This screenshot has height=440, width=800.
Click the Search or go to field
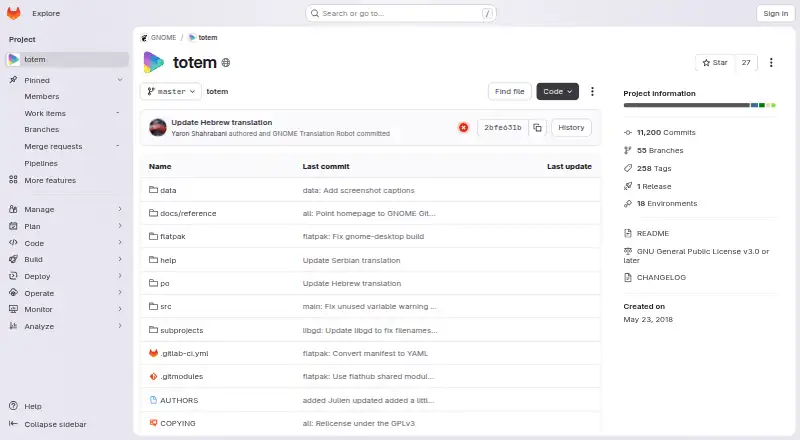(x=401, y=14)
